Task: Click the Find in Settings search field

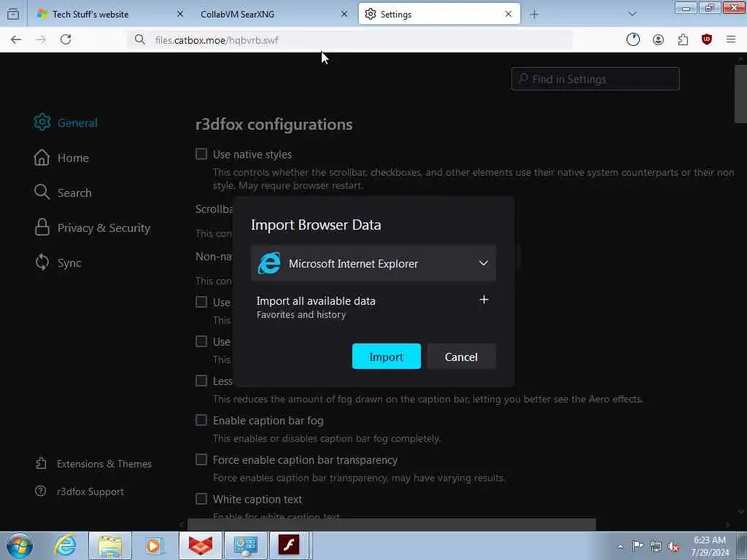Action: 595,79
